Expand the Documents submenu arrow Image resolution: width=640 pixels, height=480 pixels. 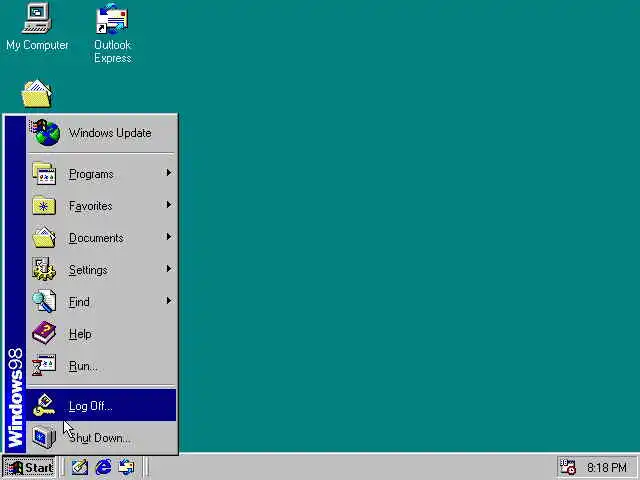169,236
